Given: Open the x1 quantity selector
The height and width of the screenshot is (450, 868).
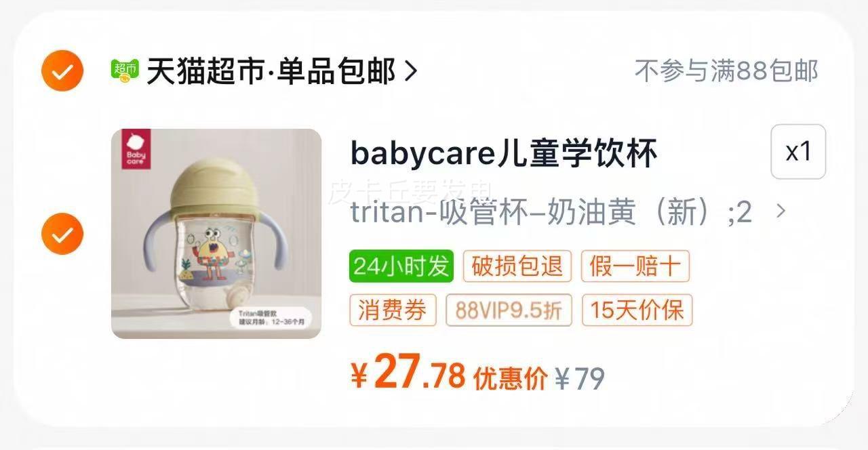Looking at the screenshot, I should click(798, 152).
